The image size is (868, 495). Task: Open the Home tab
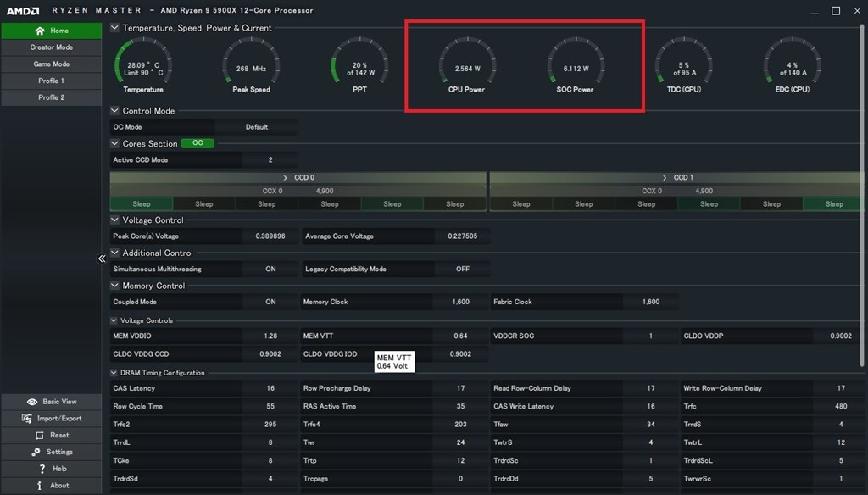pos(52,31)
